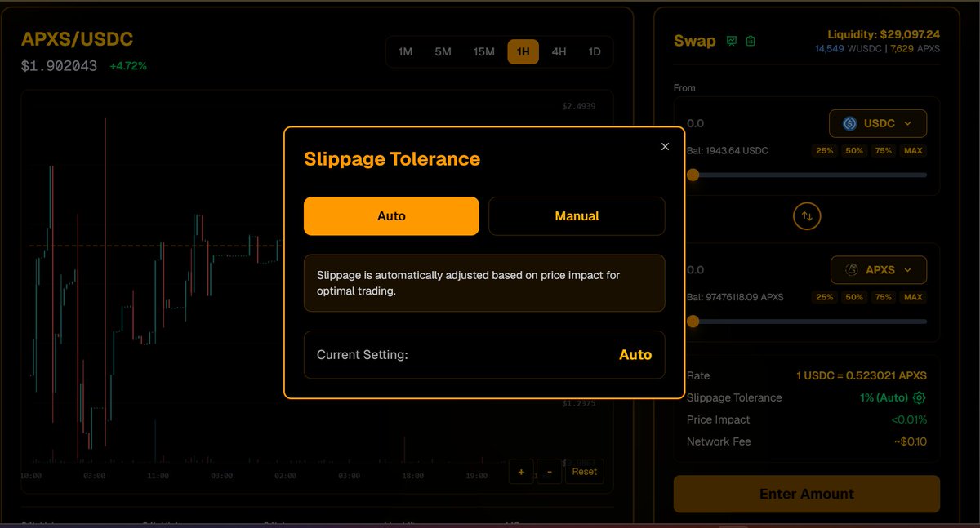Click the USDC amount input field
Image resolution: width=980 pixels, height=528 pixels.
point(751,123)
